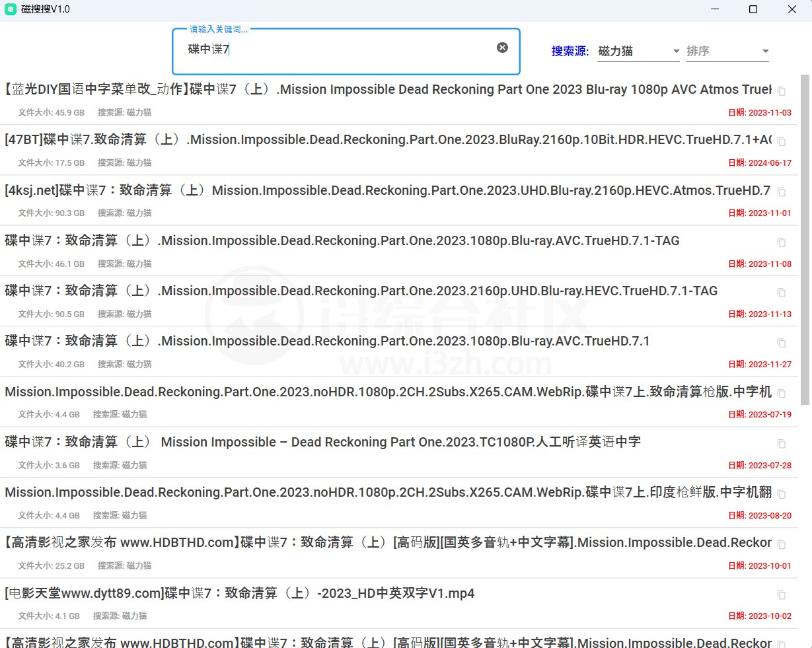
Task: Open [4ksj.net]碟中谍7 UHD result
Action: [388, 190]
